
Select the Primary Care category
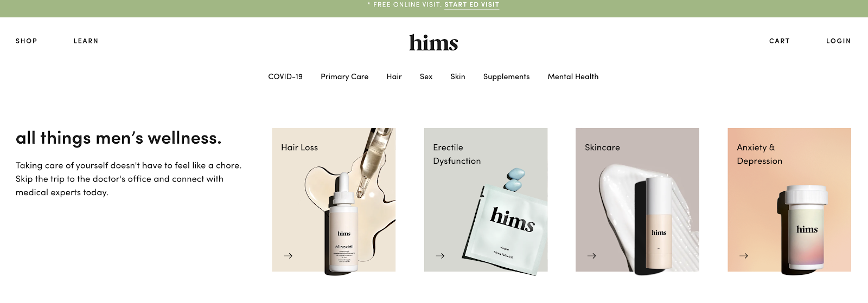(344, 76)
